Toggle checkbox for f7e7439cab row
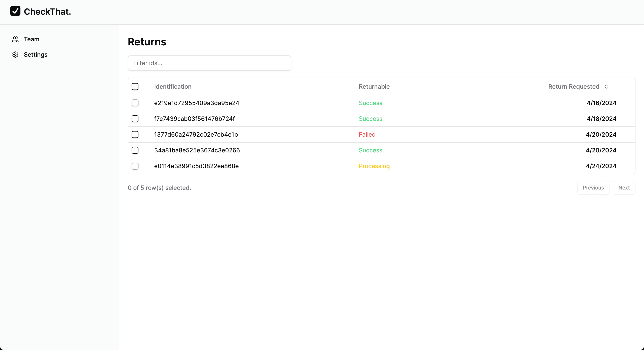The image size is (644, 350). (x=135, y=119)
